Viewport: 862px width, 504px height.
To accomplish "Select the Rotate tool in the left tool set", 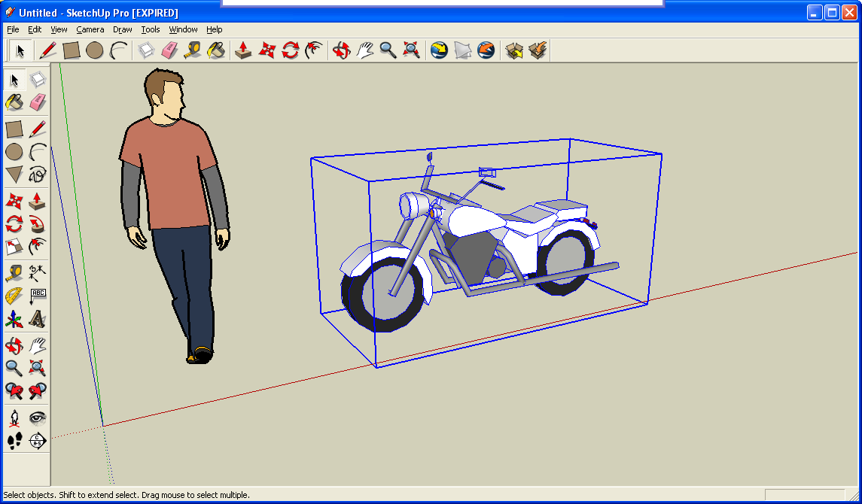I will coord(14,224).
